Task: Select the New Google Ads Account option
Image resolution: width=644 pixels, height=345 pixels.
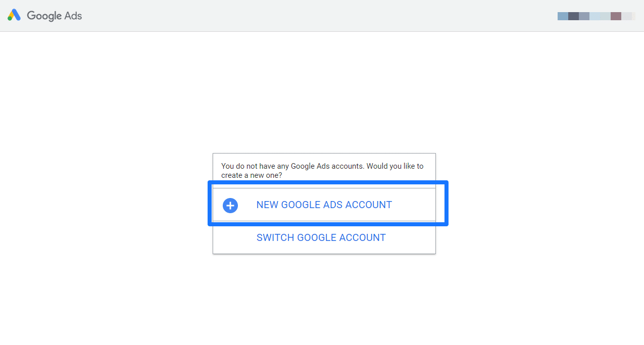Action: (324, 205)
